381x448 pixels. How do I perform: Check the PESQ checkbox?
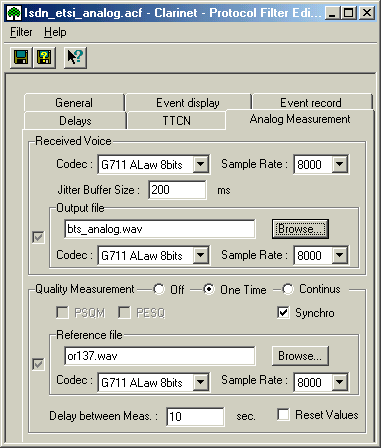click(x=124, y=313)
